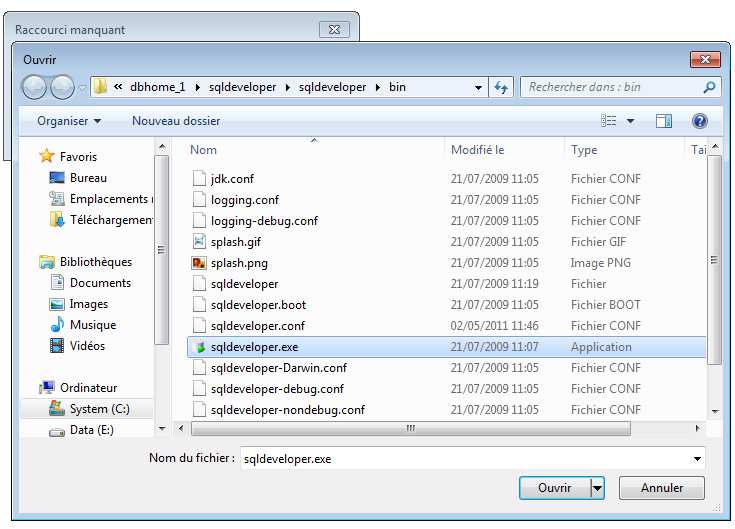Click the change view icon

609,121
